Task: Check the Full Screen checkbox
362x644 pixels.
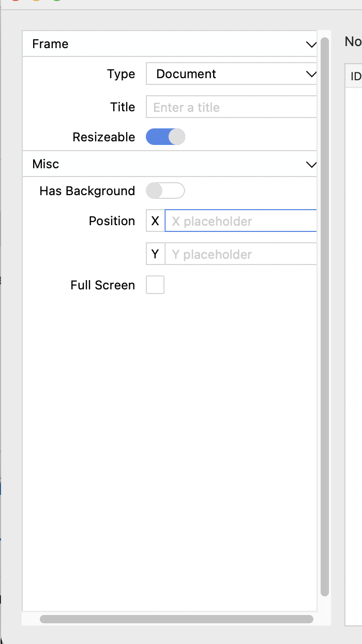Action: pos(155,285)
